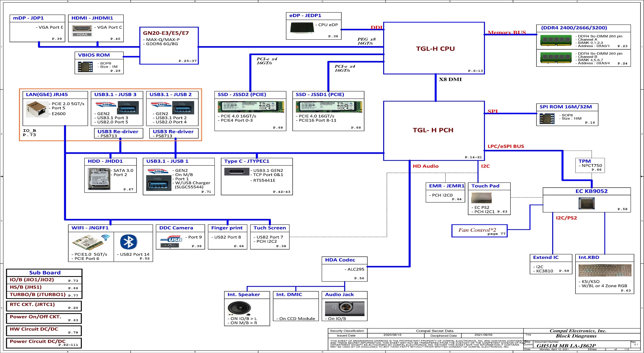
Task: Click the Type C connector image
Action: 237,172
